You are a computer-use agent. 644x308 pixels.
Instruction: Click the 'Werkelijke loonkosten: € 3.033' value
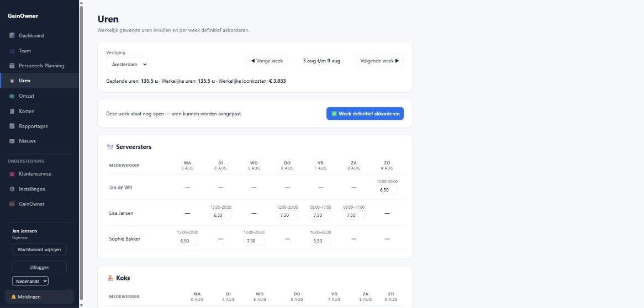click(252, 81)
